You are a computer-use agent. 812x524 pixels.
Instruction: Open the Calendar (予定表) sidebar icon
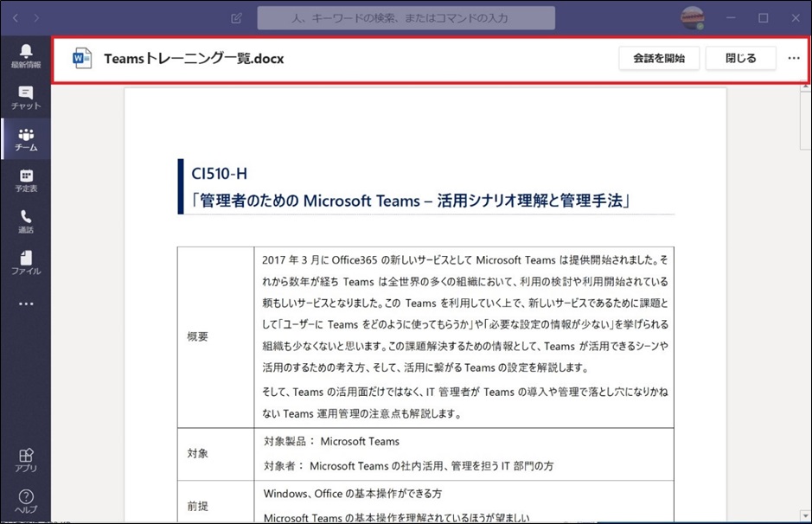pos(26,180)
